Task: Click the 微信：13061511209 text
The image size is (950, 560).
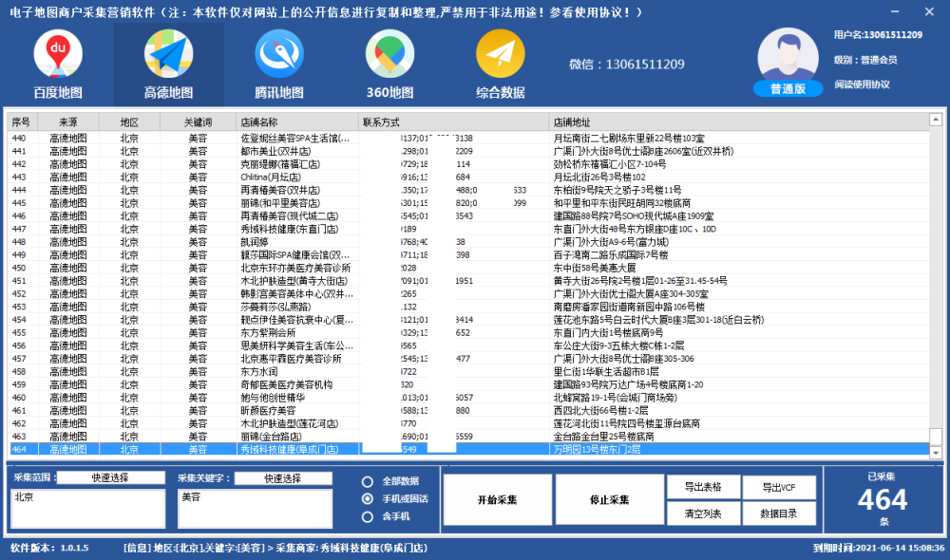Action: [626, 65]
